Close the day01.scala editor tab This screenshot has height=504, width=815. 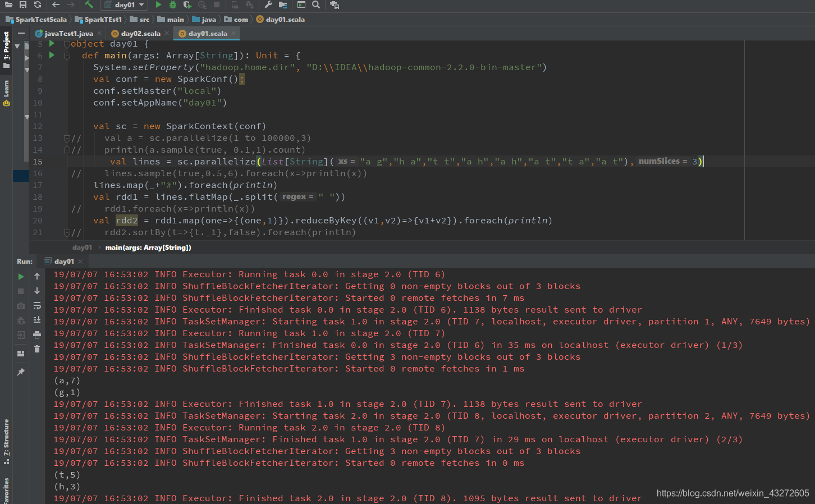click(x=233, y=34)
